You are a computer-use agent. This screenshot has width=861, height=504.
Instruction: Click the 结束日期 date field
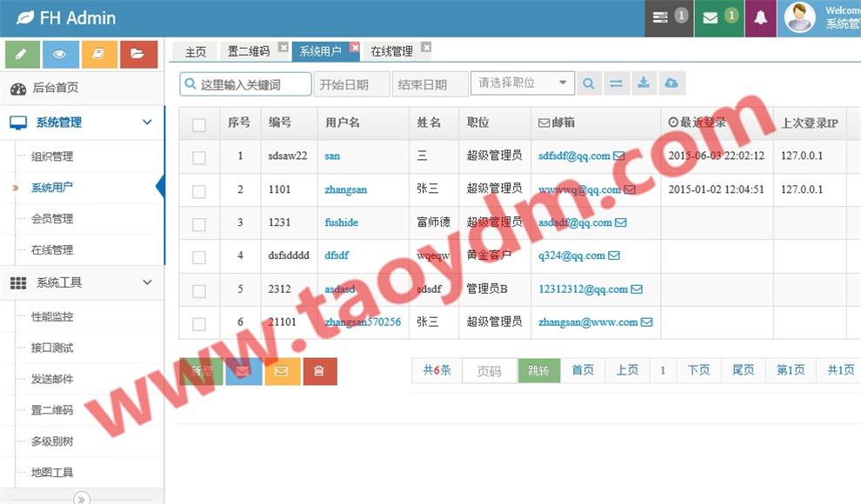point(430,84)
